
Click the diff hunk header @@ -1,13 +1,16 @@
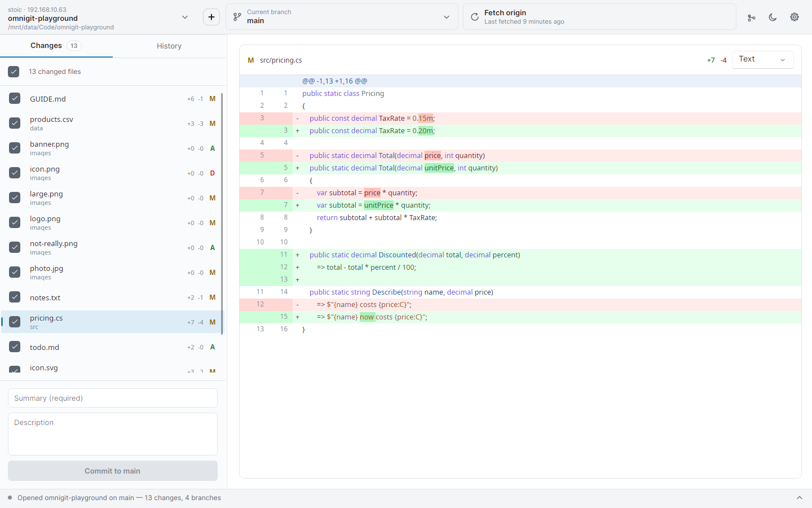click(520, 81)
